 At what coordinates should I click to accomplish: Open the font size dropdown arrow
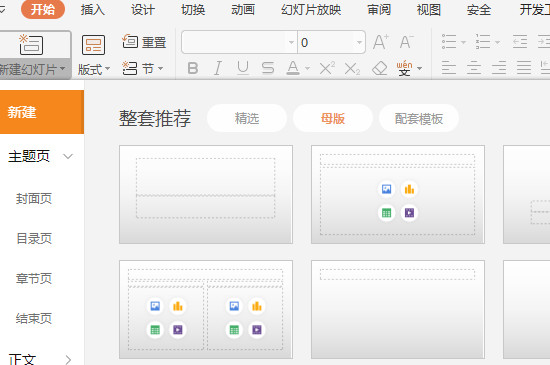click(359, 42)
